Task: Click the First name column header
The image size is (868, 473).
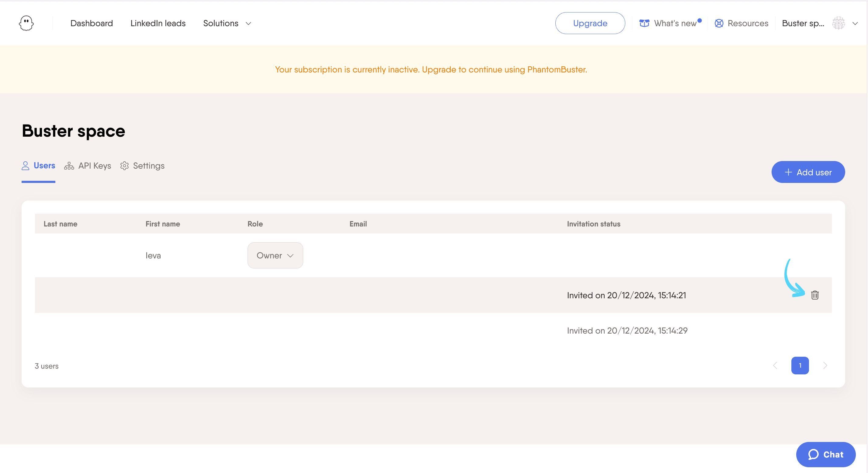Action: (x=163, y=224)
